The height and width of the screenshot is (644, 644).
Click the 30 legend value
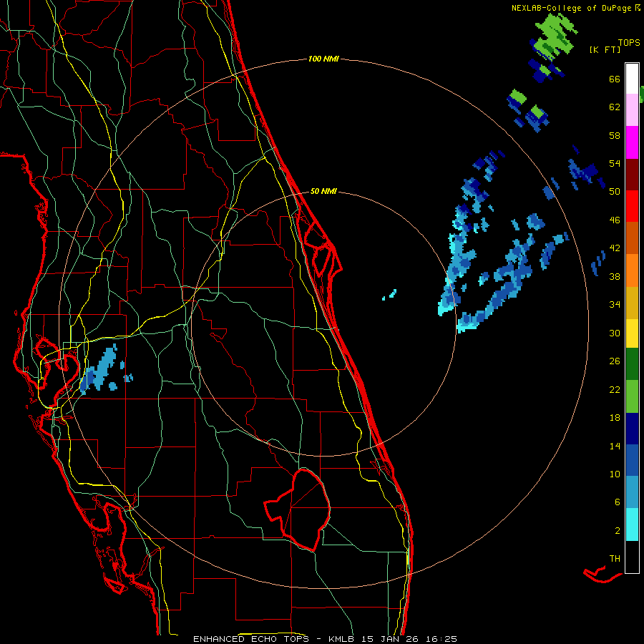pyautogui.click(x=615, y=333)
